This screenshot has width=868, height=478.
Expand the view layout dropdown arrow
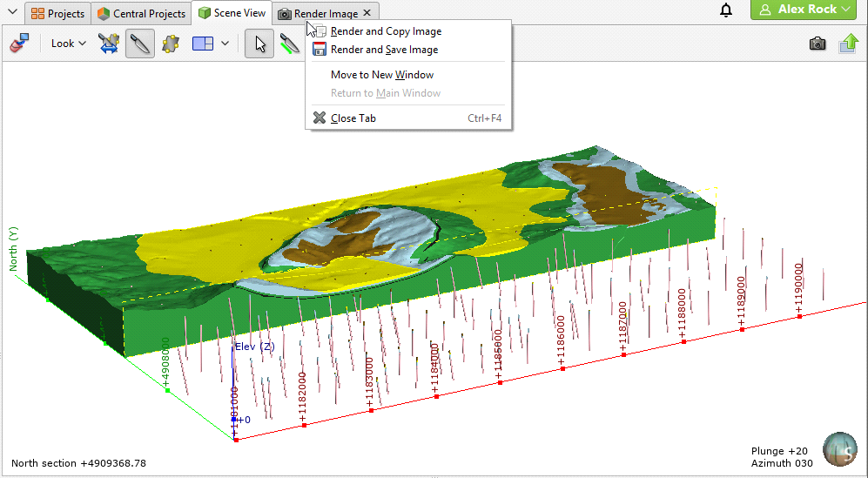pos(225,43)
